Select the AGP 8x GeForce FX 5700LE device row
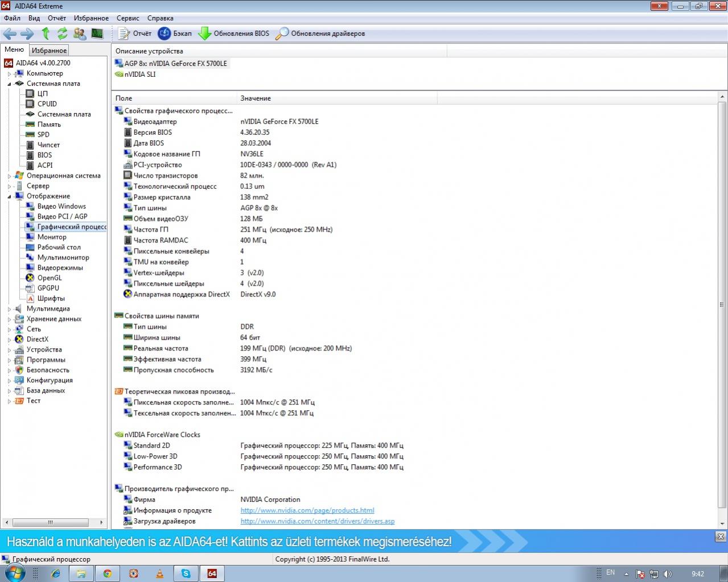728x582 pixels. (171, 64)
